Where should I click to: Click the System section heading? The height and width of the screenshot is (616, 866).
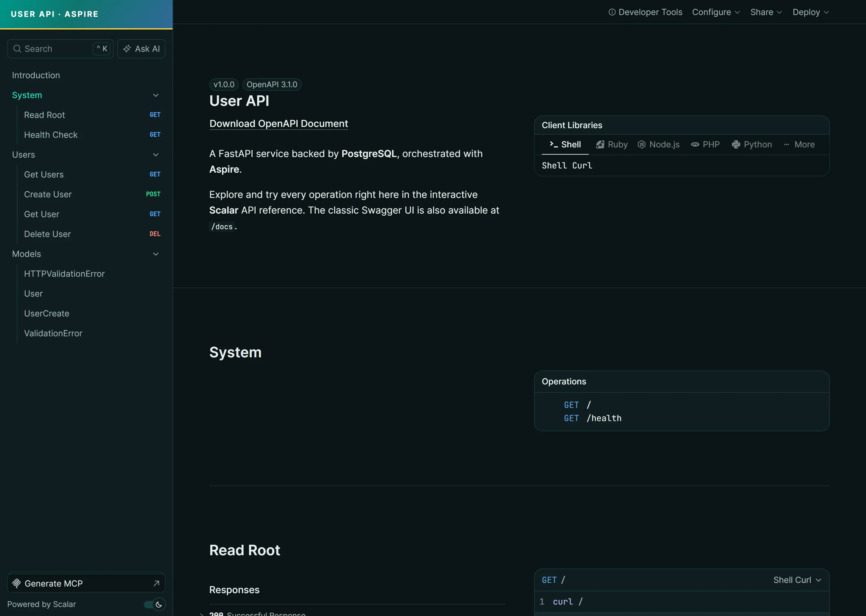(235, 353)
